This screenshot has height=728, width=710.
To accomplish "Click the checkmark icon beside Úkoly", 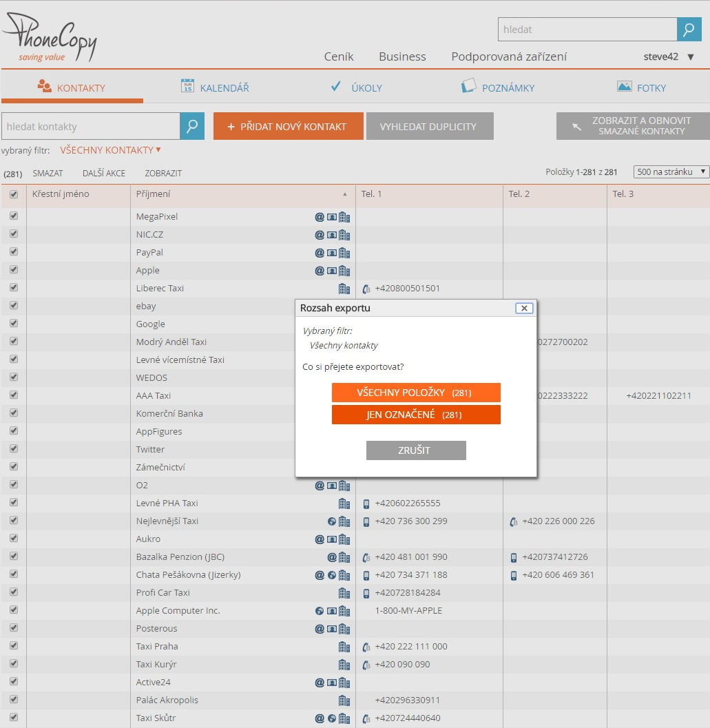I will tap(336, 86).
